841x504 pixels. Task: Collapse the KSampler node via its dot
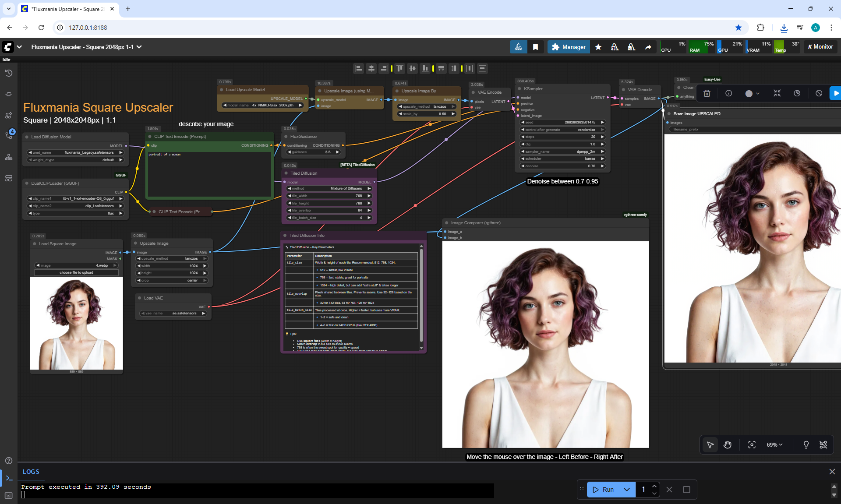pyautogui.click(x=519, y=89)
